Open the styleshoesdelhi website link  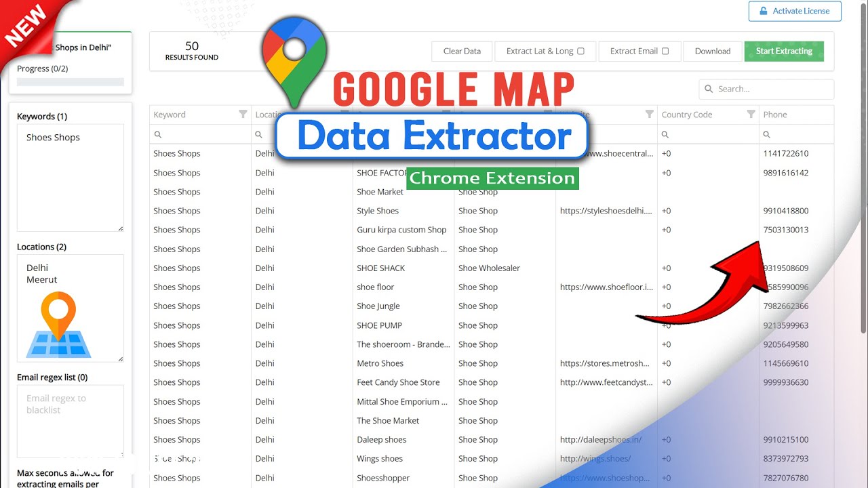606,211
